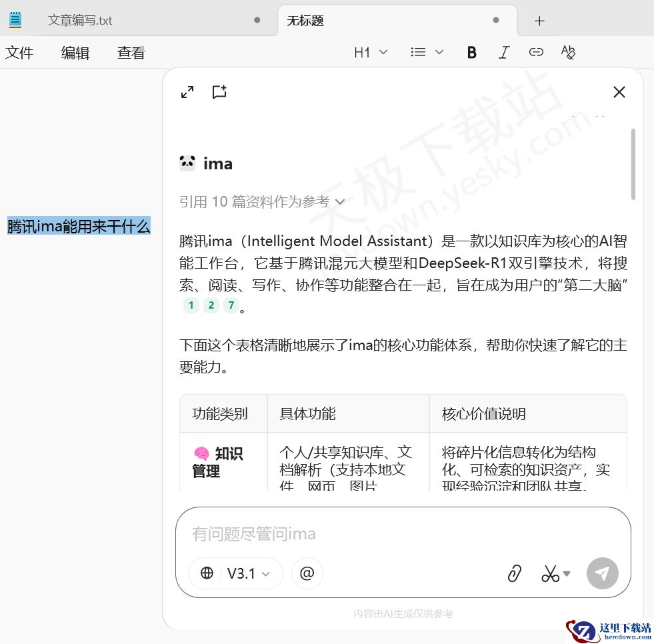
Task: Select the scissors screenshot tool
Action: point(551,573)
